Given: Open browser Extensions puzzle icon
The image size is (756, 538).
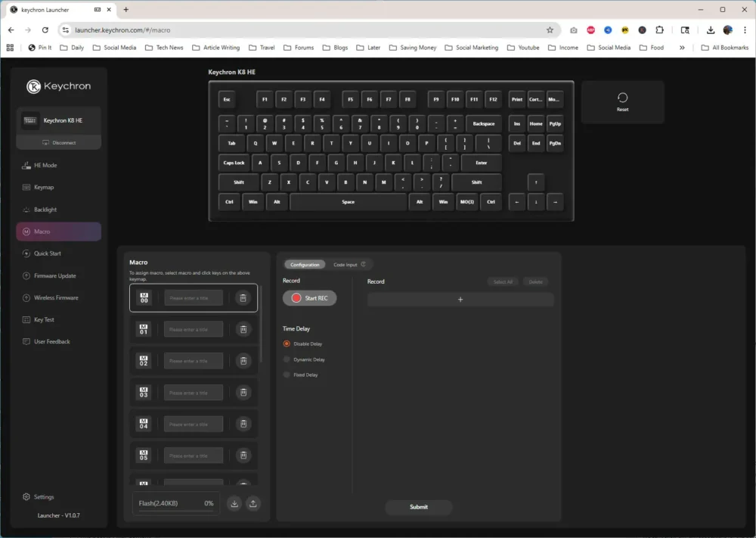Looking at the screenshot, I should pyautogui.click(x=659, y=30).
